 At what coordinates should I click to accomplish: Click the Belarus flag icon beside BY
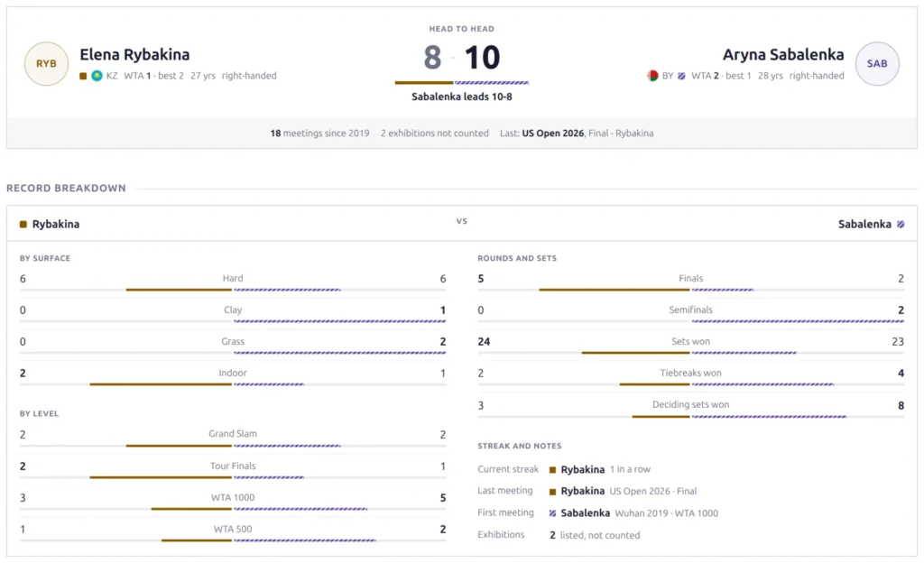click(x=652, y=76)
